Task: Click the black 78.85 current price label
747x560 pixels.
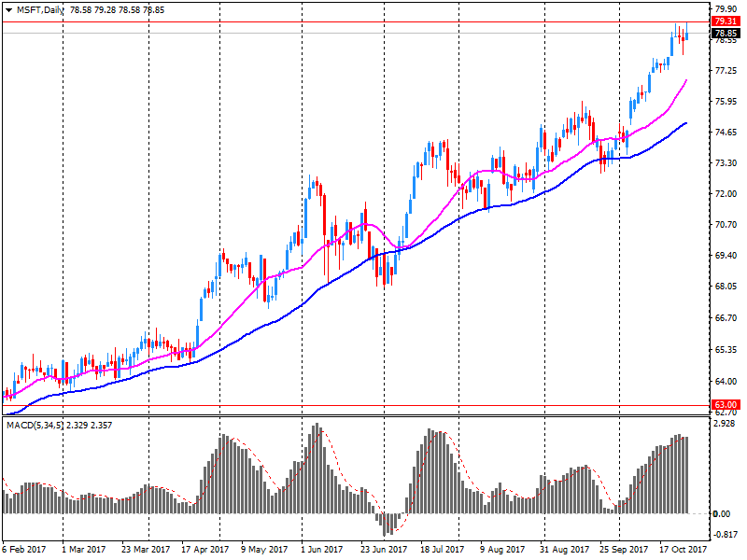Action: click(x=726, y=33)
